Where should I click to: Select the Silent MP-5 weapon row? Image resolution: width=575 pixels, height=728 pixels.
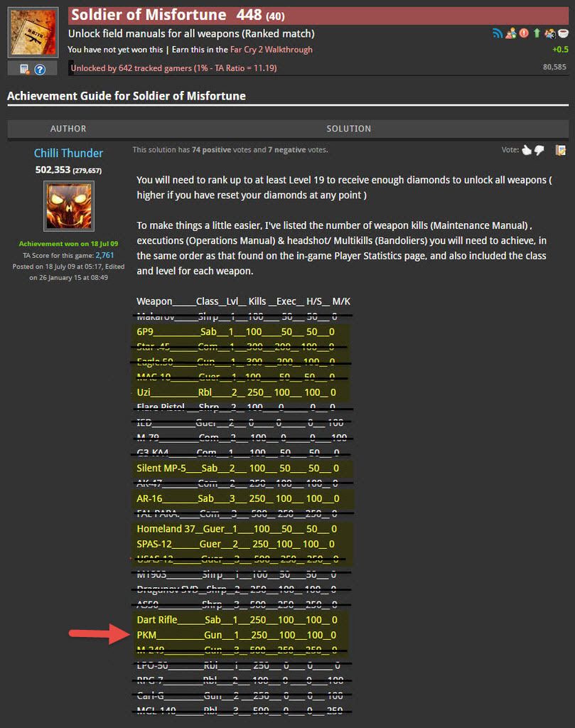click(237, 468)
